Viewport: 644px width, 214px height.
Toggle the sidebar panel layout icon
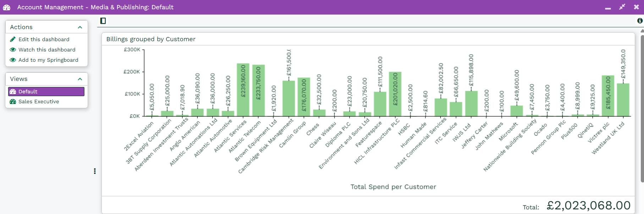pyautogui.click(x=103, y=21)
